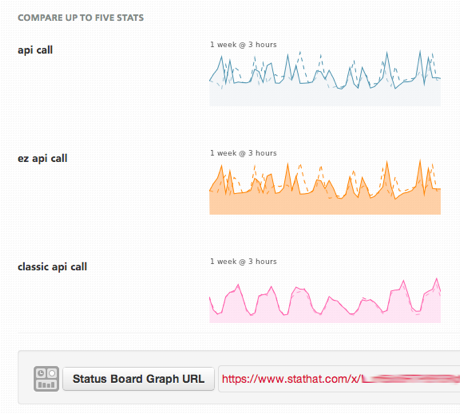460x414 pixels.
Task: Click the pink classic api call chart
Action: [325, 300]
